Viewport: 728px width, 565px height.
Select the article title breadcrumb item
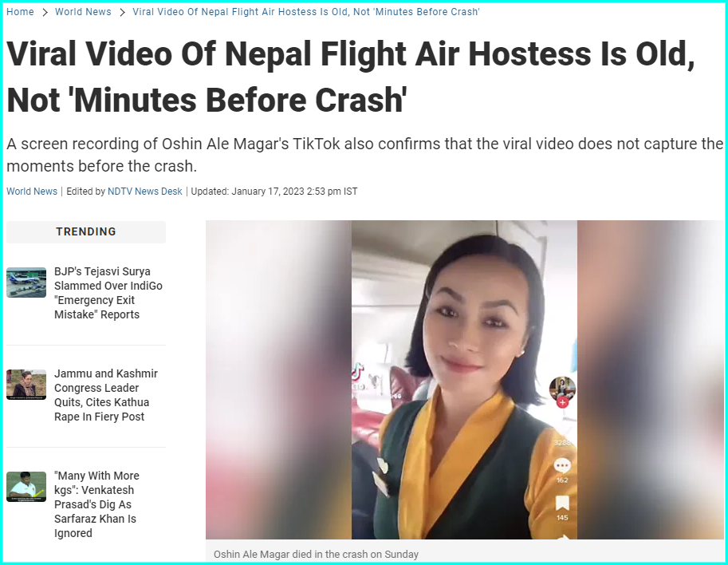306,12
